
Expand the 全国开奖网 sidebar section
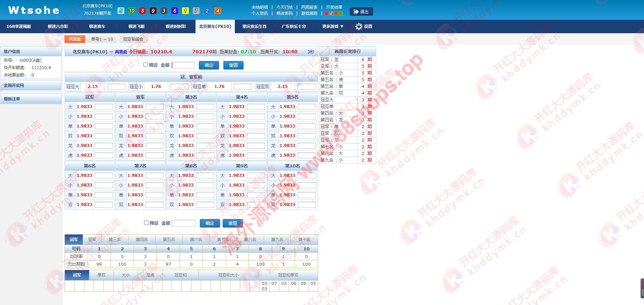(x=31, y=86)
